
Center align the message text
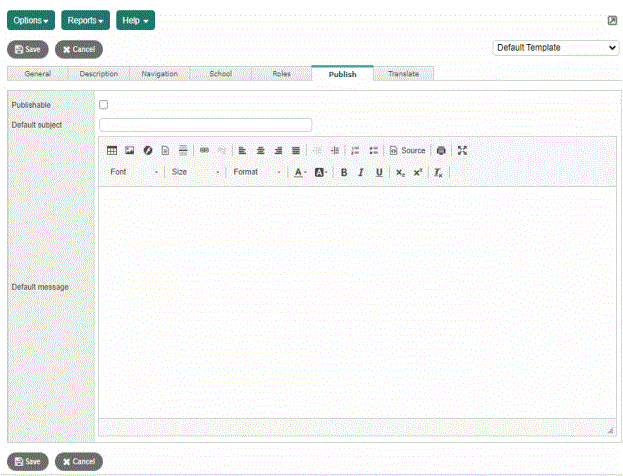[260, 151]
